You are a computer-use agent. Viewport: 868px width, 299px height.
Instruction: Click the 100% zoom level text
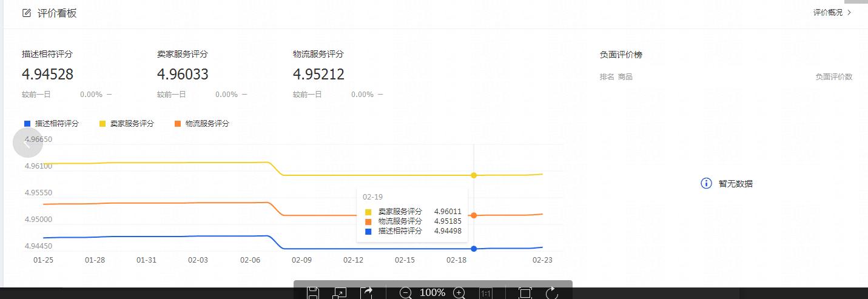pos(432,293)
